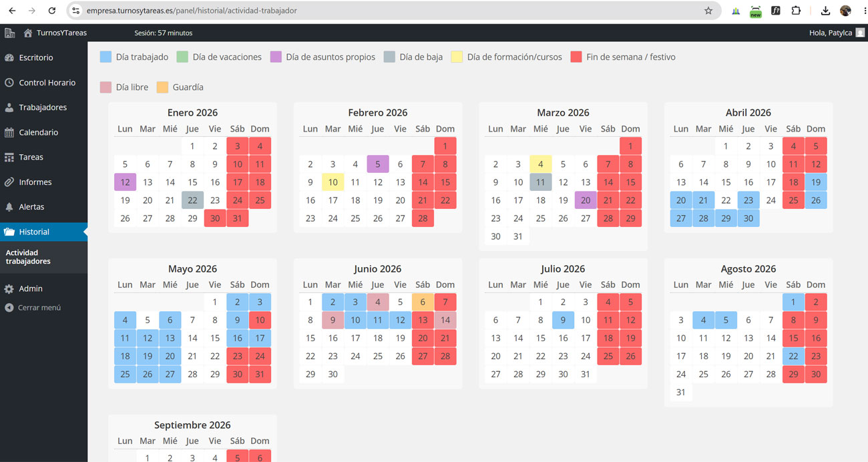Reload the page with the refresh icon
The width and height of the screenshot is (868, 462).
coord(52,11)
